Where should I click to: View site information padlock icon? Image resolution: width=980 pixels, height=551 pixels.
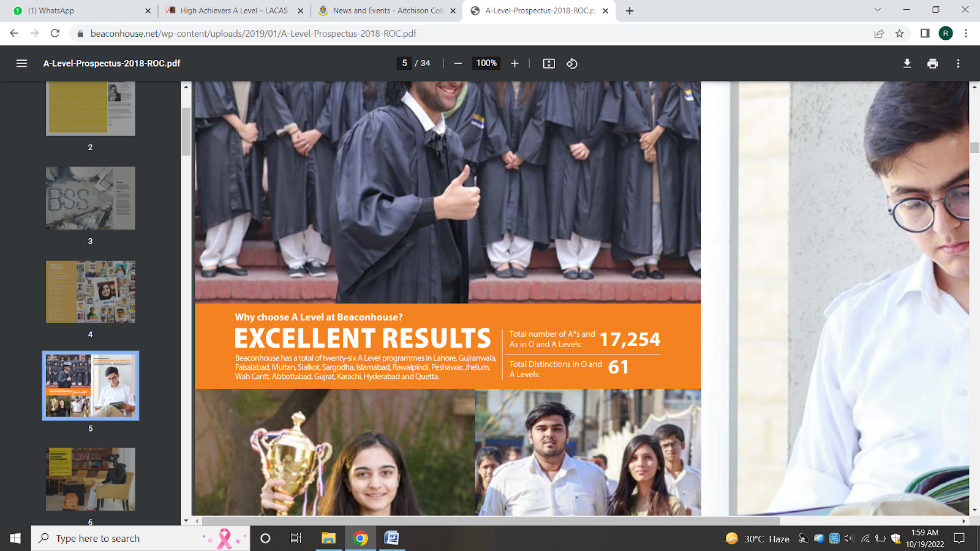pyautogui.click(x=80, y=34)
